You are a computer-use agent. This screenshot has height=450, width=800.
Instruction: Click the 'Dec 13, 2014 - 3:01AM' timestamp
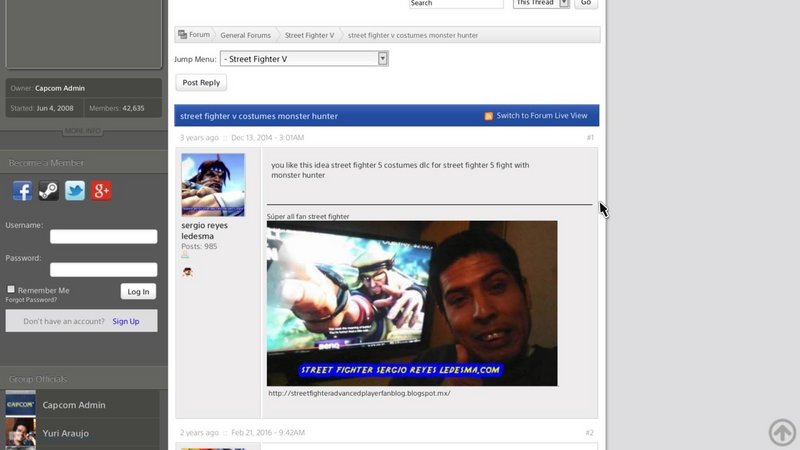click(267, 138)
